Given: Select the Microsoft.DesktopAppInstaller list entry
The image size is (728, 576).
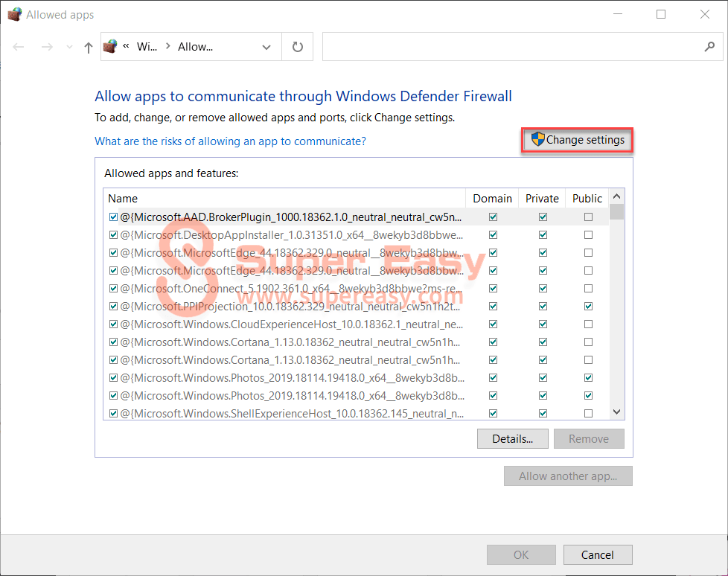Looking at the screenshot, I should click(x=292, y=235).
